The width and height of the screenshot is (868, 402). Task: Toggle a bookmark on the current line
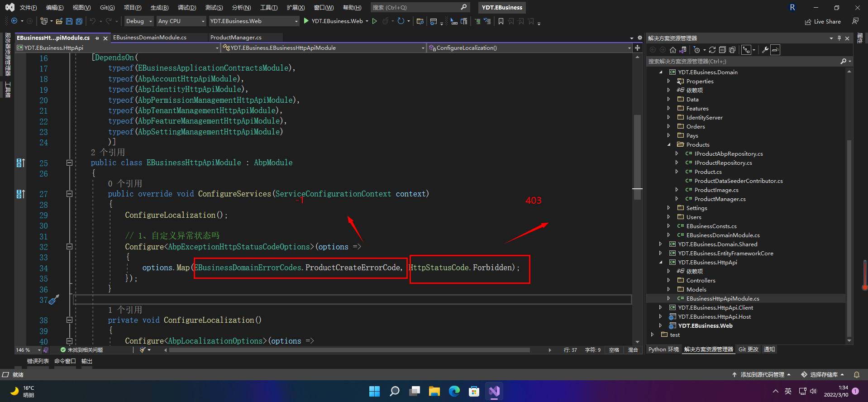501,21
